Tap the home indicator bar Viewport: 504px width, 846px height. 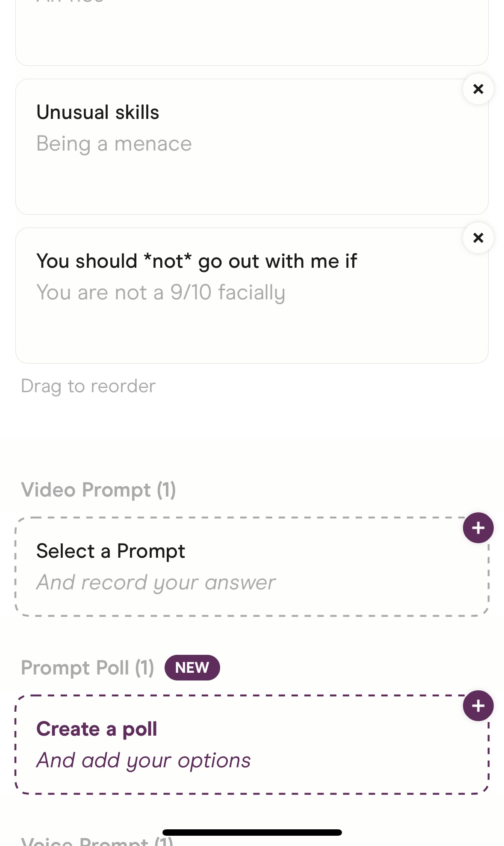(x=252, y=832)
